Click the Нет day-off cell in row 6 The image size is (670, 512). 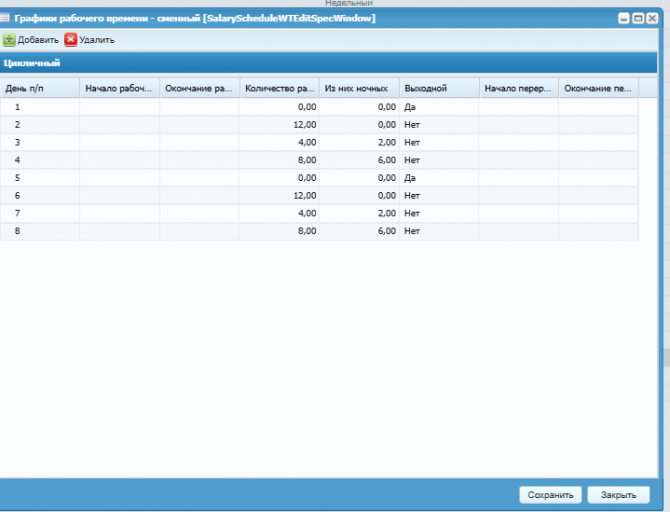point(439,195)
